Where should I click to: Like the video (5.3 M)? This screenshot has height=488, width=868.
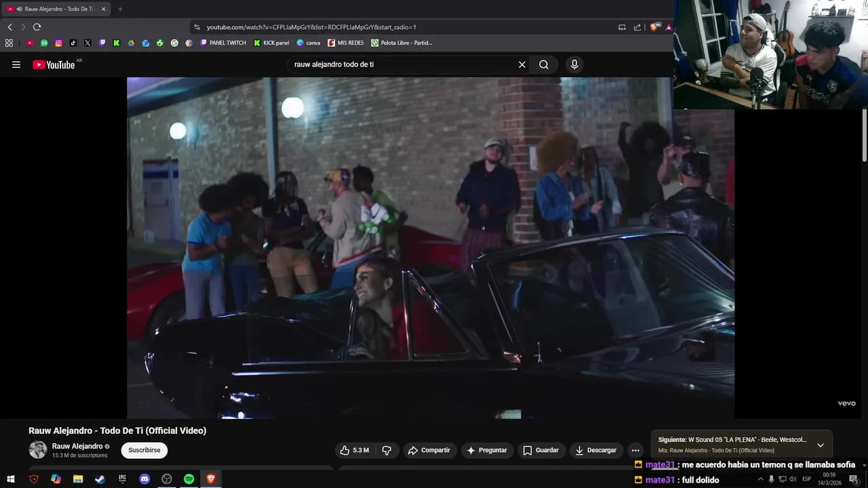pos(355,450)
